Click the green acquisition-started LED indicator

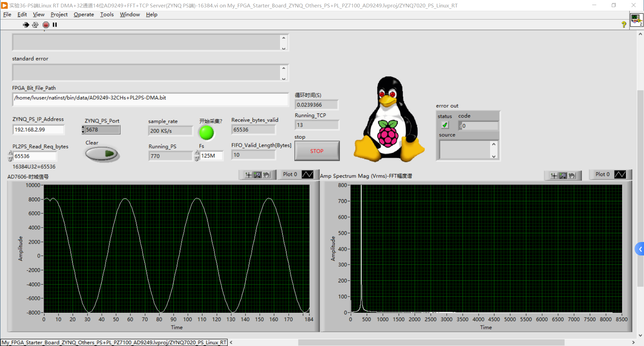pos(206,133)
